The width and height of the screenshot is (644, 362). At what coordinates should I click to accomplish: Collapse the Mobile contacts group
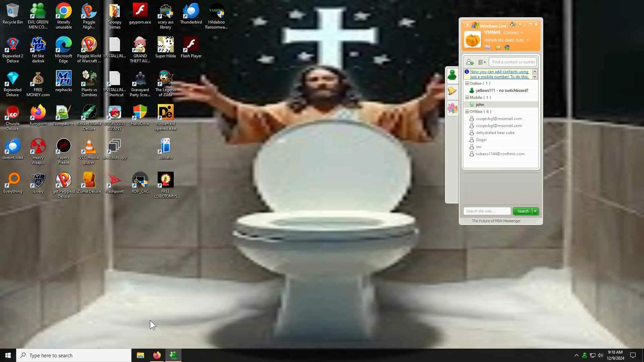(467, 97)
